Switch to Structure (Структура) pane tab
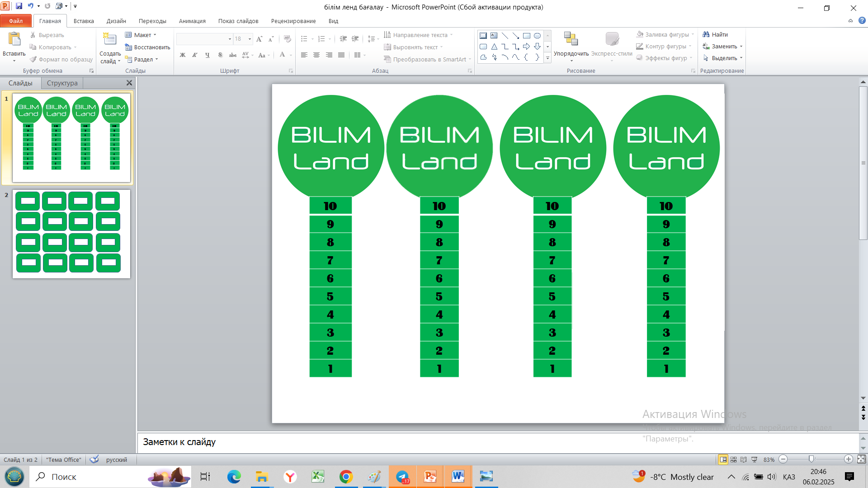This screenshot has height=488, width=868. click(x=62, y=83)
